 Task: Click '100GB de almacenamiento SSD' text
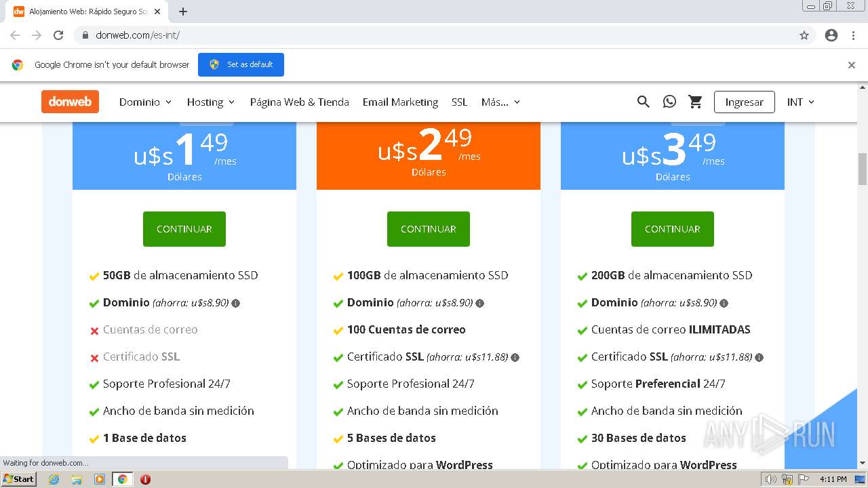[x=428, y=275]
